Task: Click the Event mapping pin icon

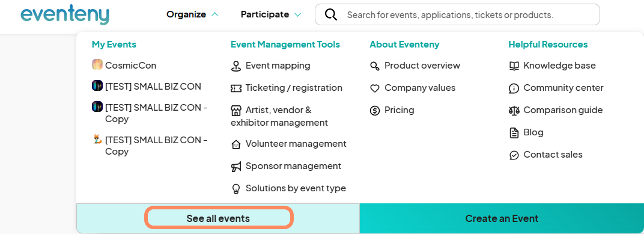Action: click(235, 66)
